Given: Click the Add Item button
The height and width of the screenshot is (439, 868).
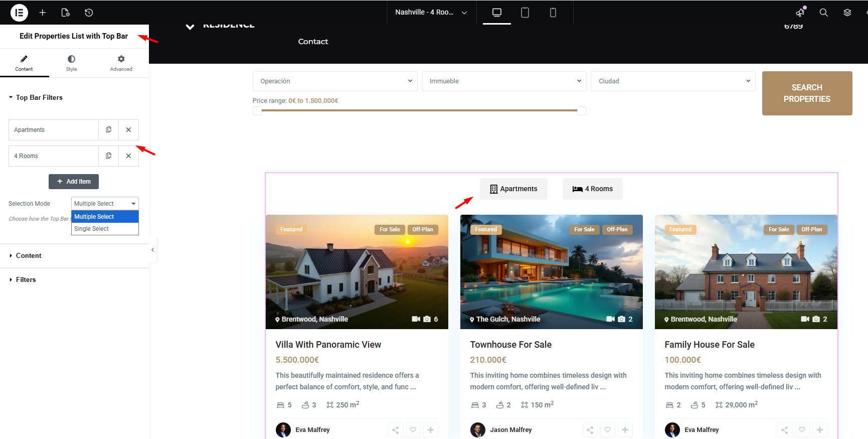Looking at the screenshot, I should pos(74,182).
